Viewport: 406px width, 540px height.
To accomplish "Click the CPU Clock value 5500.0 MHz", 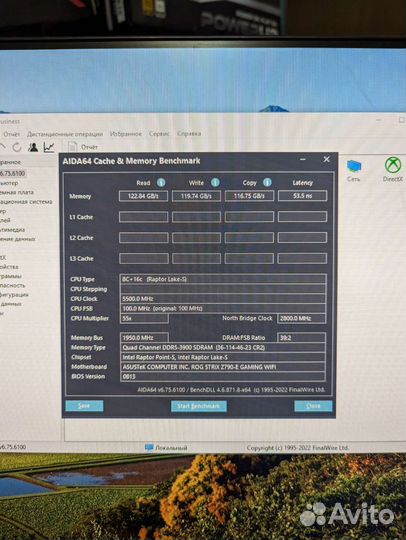I will 223,299.
